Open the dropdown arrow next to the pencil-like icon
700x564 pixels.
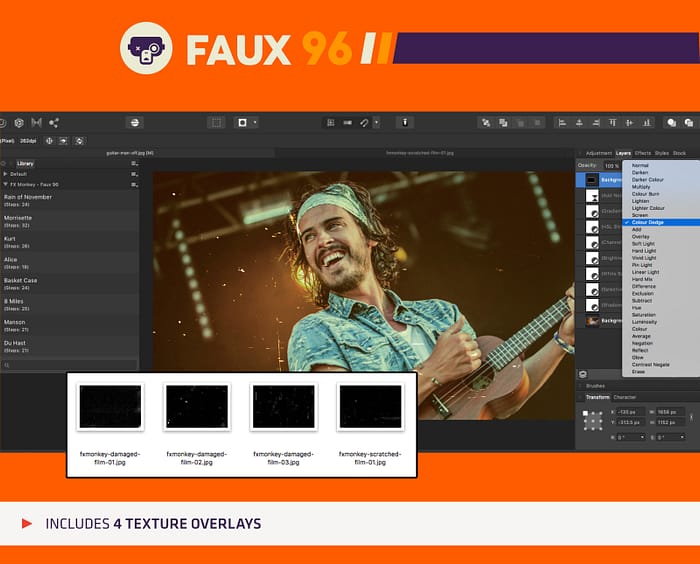(x=376, y=123)
